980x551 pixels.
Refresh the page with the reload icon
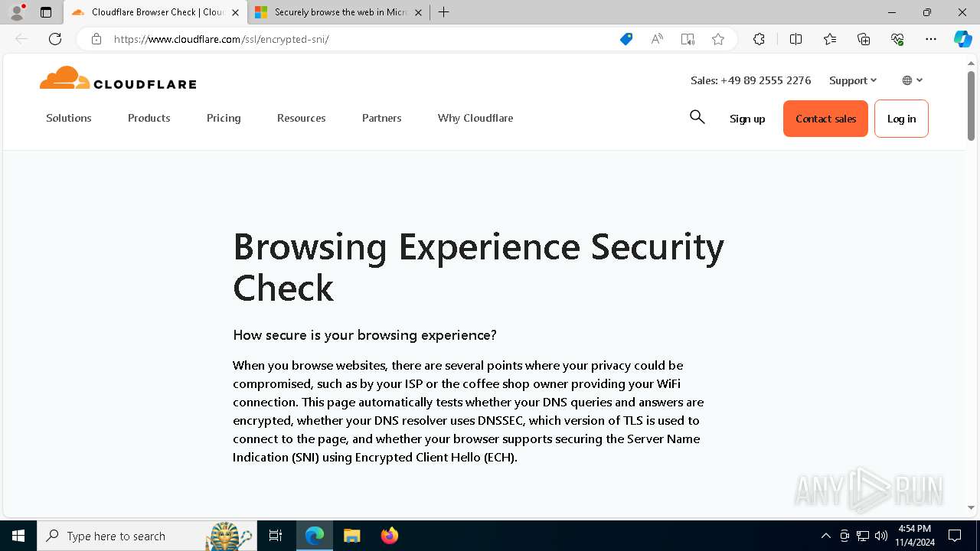(x=55, y=39)
